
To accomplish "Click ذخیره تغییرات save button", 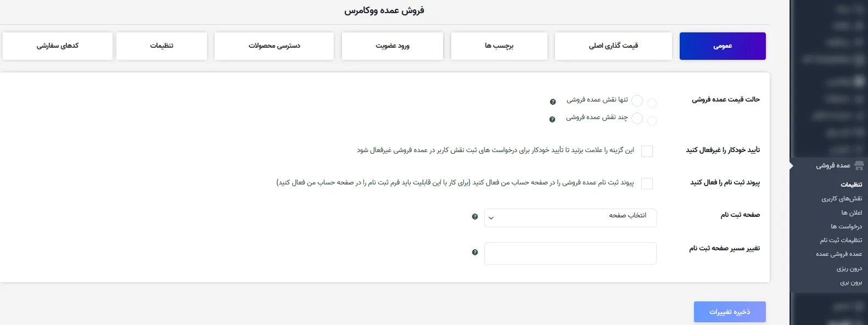I will 730,312.
